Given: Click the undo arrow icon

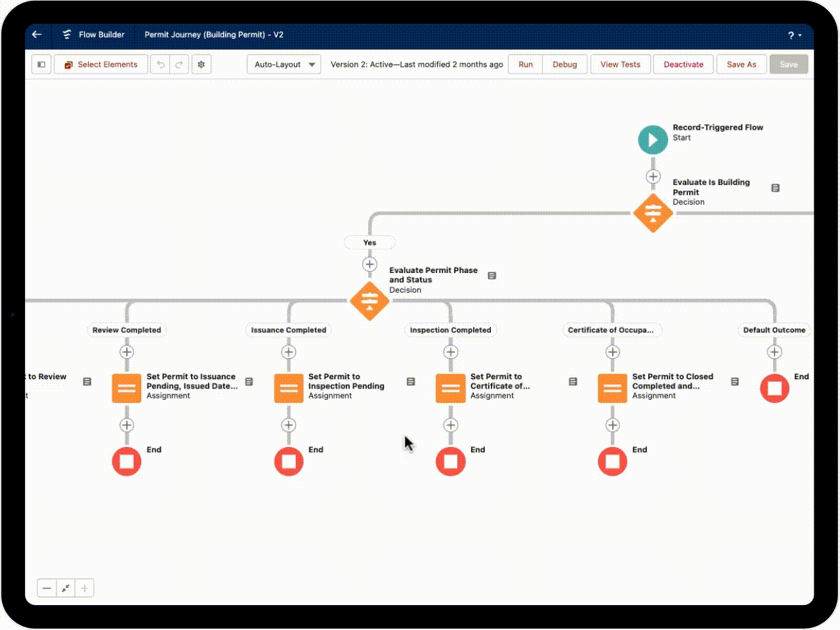Looking at the screenshot, I should pyautogui.click(x=160, y=64).
